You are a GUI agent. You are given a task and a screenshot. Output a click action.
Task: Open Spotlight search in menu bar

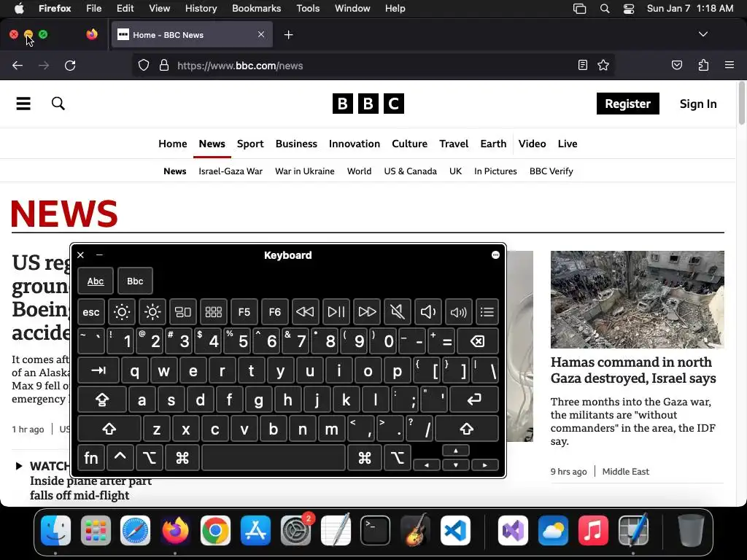(x=605, y=9)
